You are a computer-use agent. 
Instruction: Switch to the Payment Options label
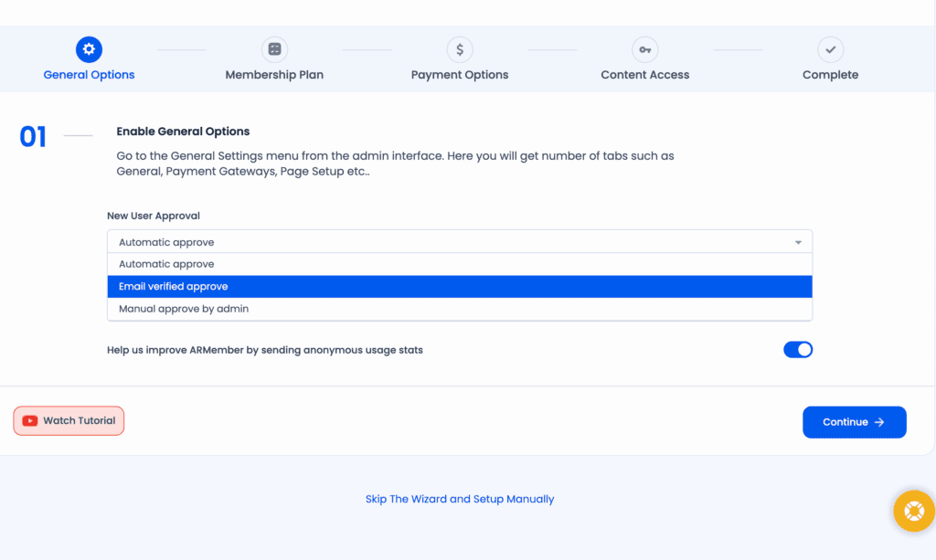(x=460, y=75)
